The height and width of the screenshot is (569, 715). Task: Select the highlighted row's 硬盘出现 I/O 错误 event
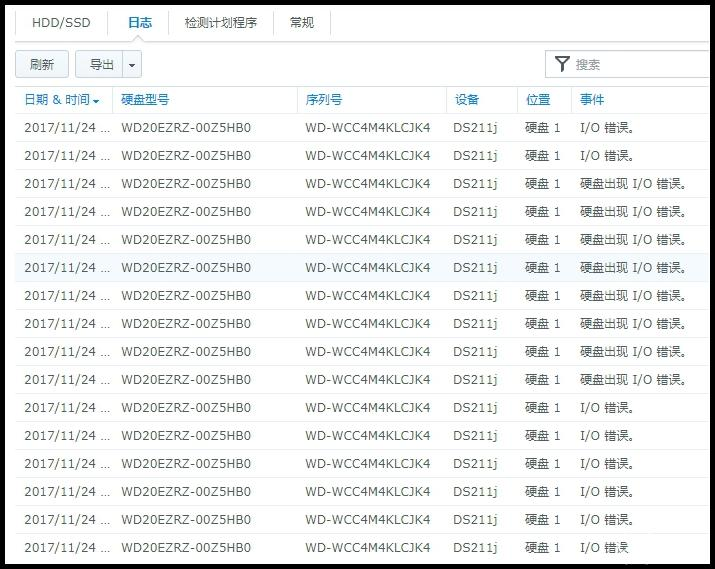[x=633, y=268]
